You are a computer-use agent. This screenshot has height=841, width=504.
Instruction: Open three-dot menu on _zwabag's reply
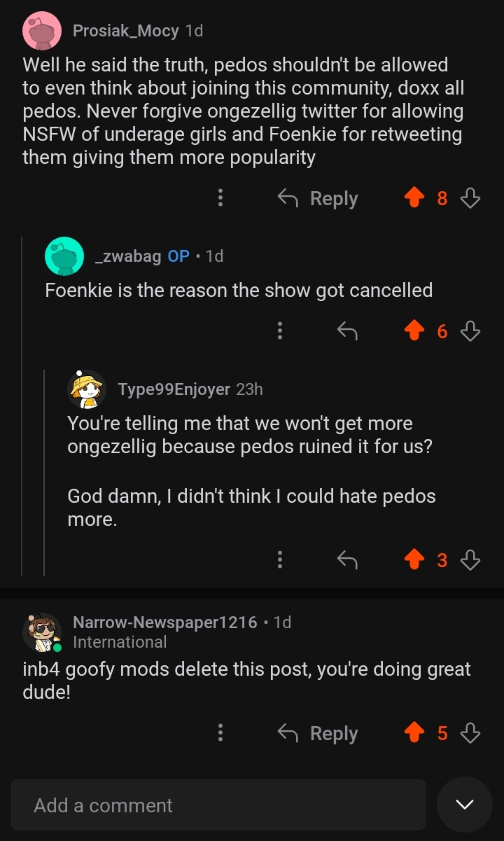click(280, 331)
